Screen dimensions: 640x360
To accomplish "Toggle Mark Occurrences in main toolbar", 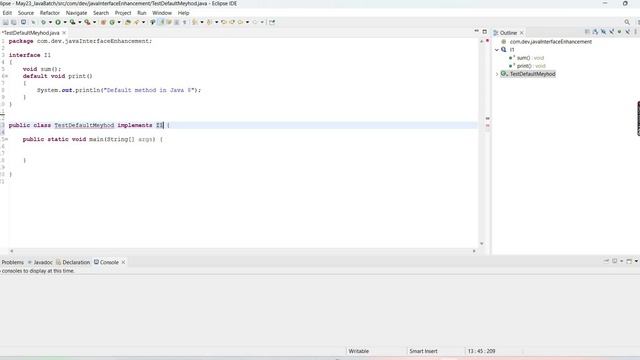I will pos(162,22).
